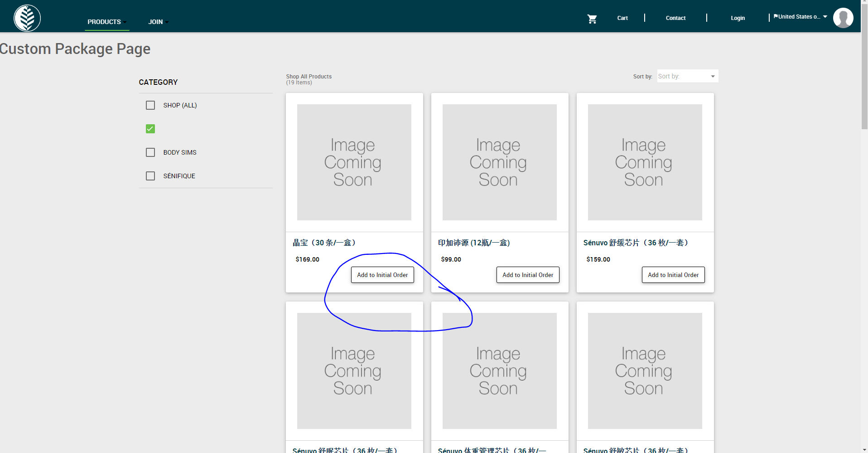The width and height of the screenshot is (868, 453).
Task: Open the user avatar profile icon
Action: tap(843, 18)
